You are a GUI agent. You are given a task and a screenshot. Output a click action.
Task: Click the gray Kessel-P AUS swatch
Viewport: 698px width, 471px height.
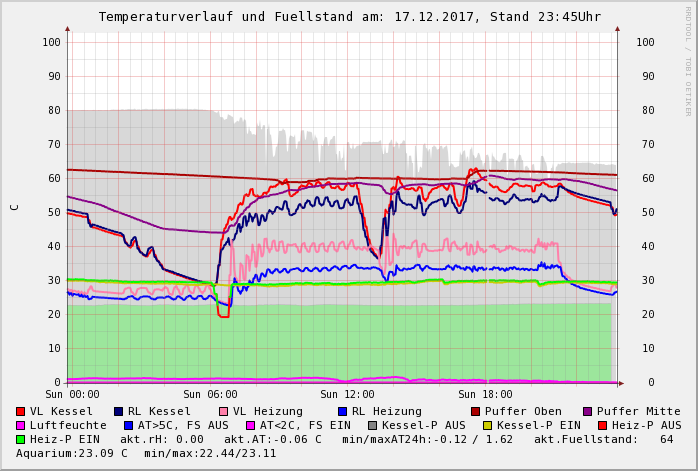pos(373,425)
